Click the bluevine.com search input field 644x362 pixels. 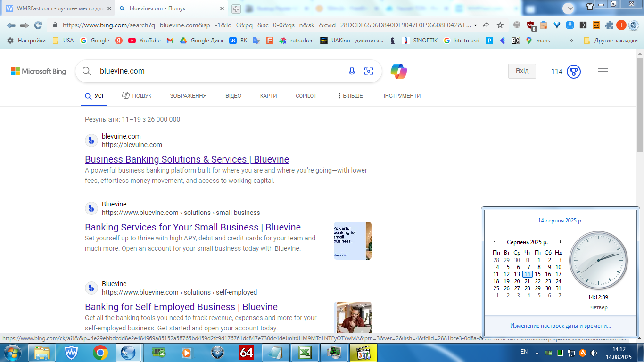pos(219,71)
